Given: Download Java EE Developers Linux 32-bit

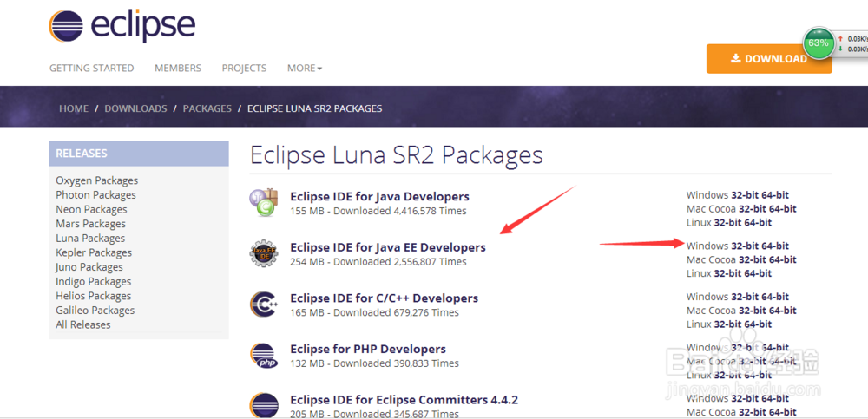Looking at the screenshot, I should point(727,273).
